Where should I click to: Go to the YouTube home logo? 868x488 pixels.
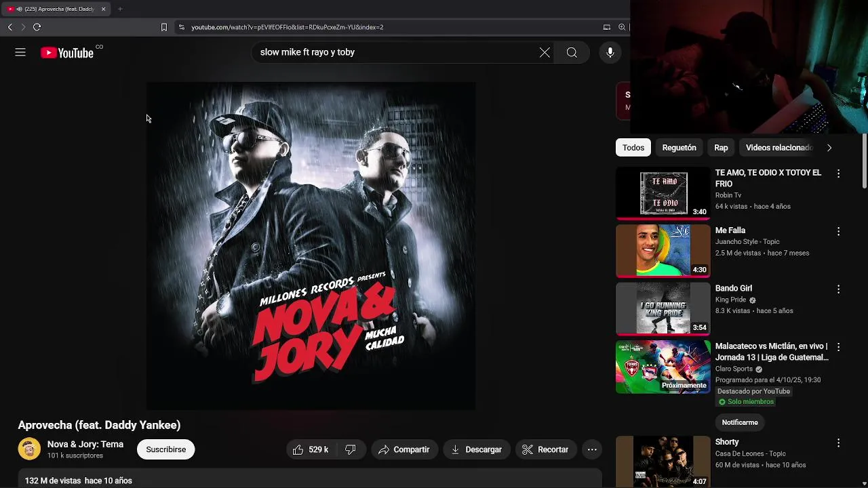point(67,53)
